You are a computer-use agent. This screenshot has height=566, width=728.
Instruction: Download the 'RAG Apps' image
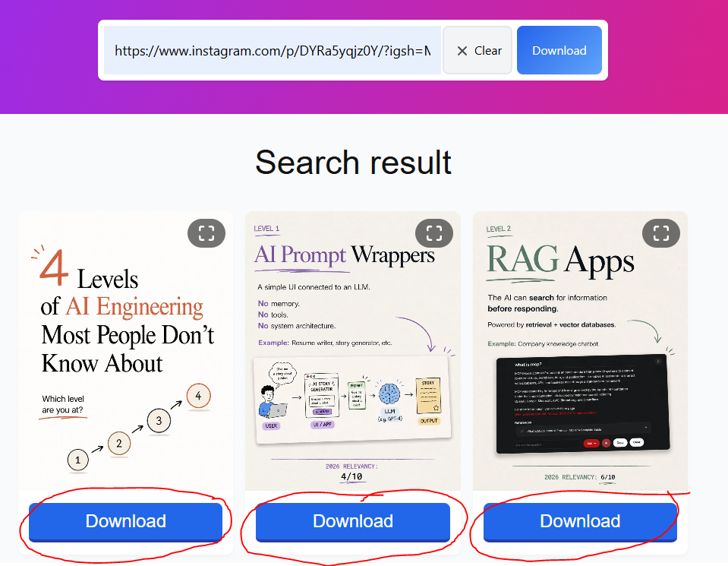click(581, 522)
